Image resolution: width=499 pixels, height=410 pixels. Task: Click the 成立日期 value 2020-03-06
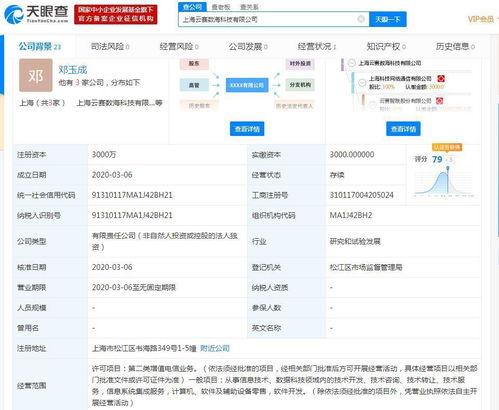coord(112,175)
